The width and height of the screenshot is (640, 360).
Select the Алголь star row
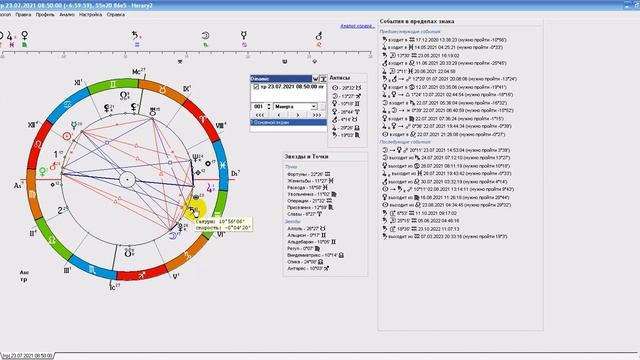point(307,229)
